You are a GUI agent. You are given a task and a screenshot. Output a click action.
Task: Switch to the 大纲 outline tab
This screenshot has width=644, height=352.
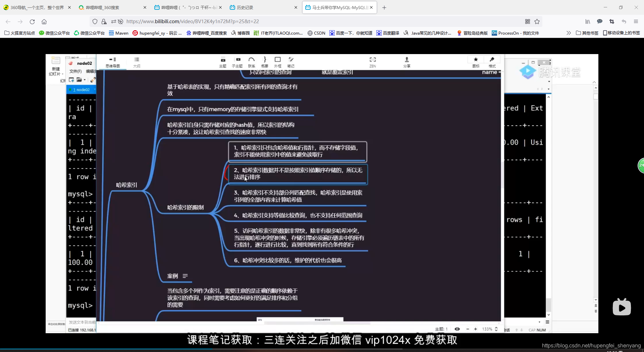pos(137,62)
